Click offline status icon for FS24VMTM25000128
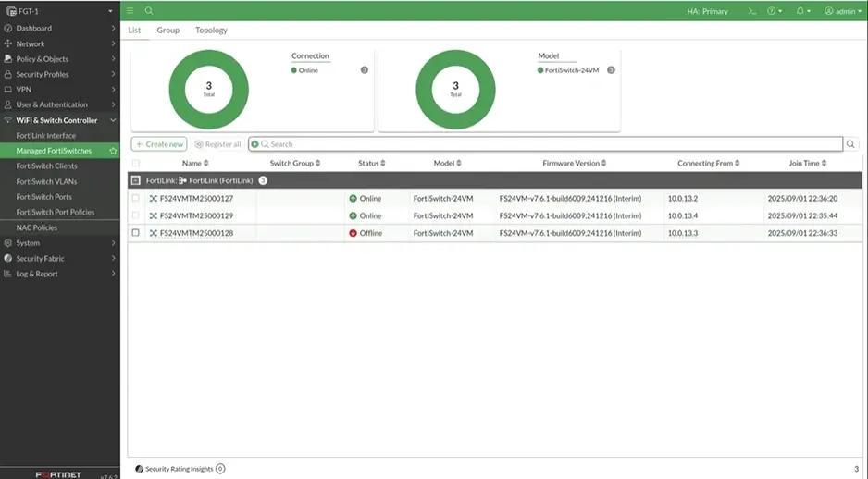 (353, 233)
